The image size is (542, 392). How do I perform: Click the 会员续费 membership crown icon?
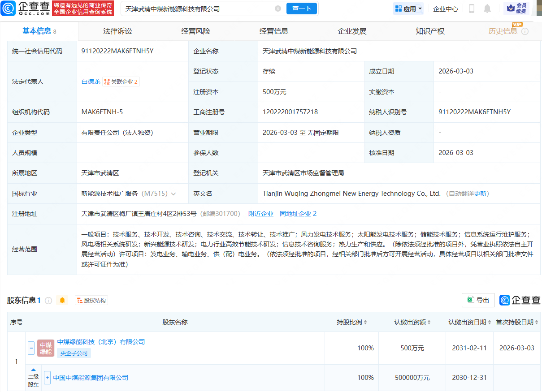(x=516, y=9)
